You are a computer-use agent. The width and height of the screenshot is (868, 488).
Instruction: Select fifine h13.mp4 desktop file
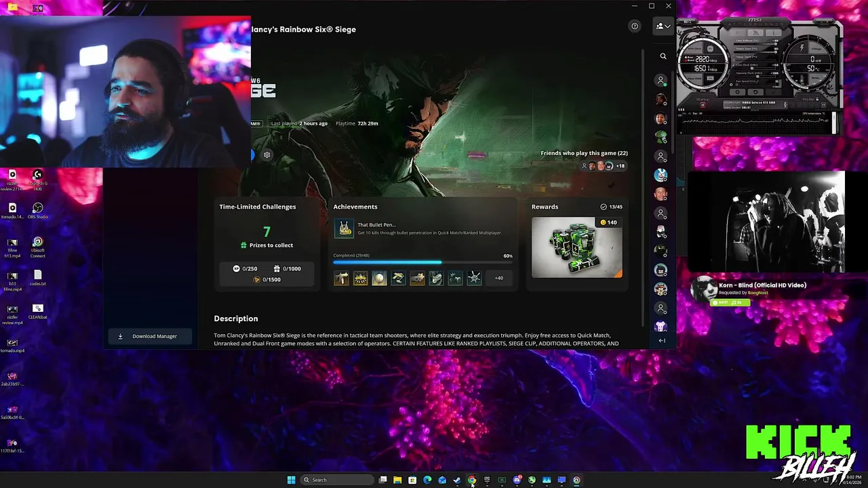(12, 247)
